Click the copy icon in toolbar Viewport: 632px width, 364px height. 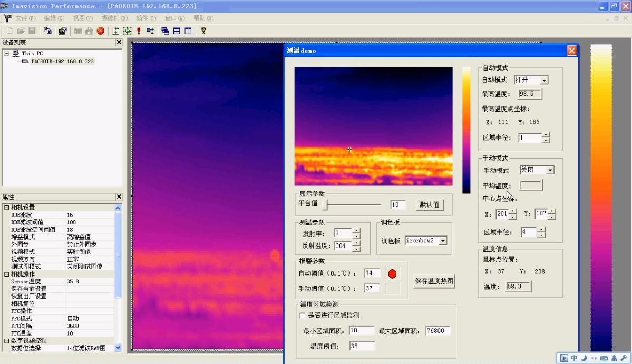tap(47, 31)
